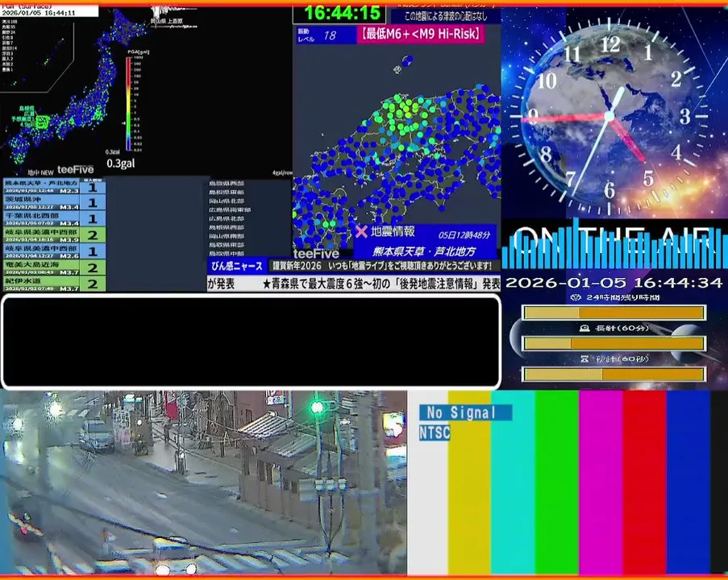Select the 熊本県天草・芦北地方 M2.3 earthquake row
The image size is (728, 580).
click(x=54, y=187)
